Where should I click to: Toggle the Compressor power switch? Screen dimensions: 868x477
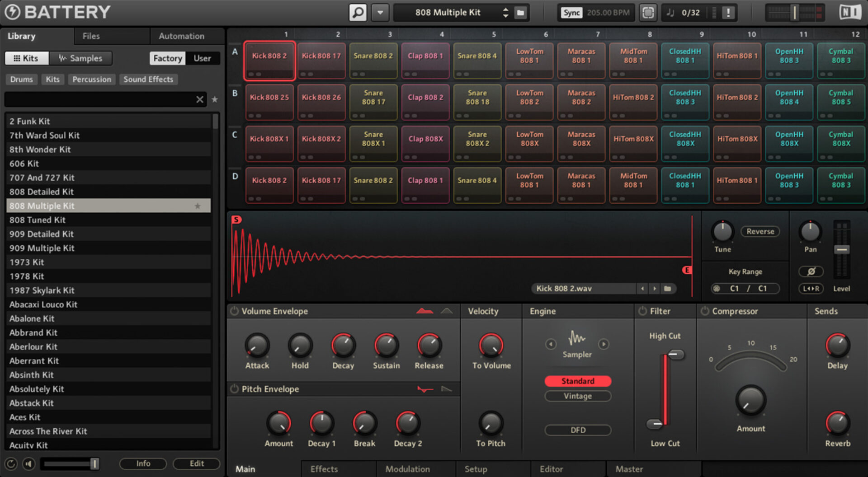(x=704, y=311)
